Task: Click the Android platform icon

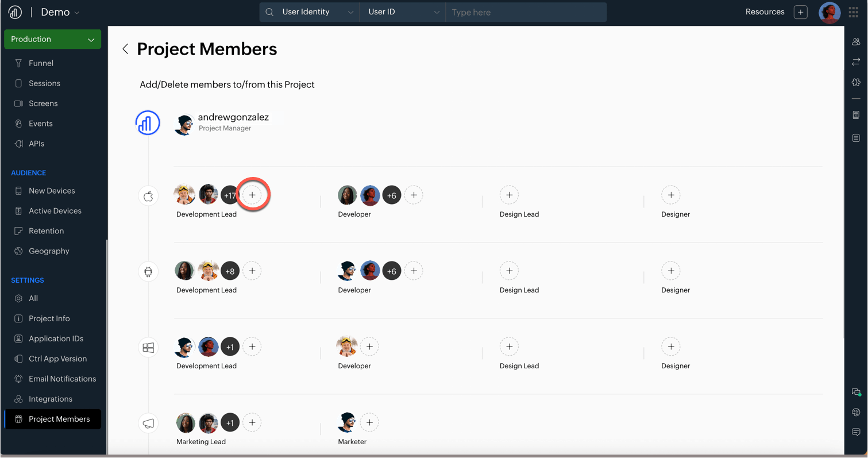Action: [x=148, y=272]
